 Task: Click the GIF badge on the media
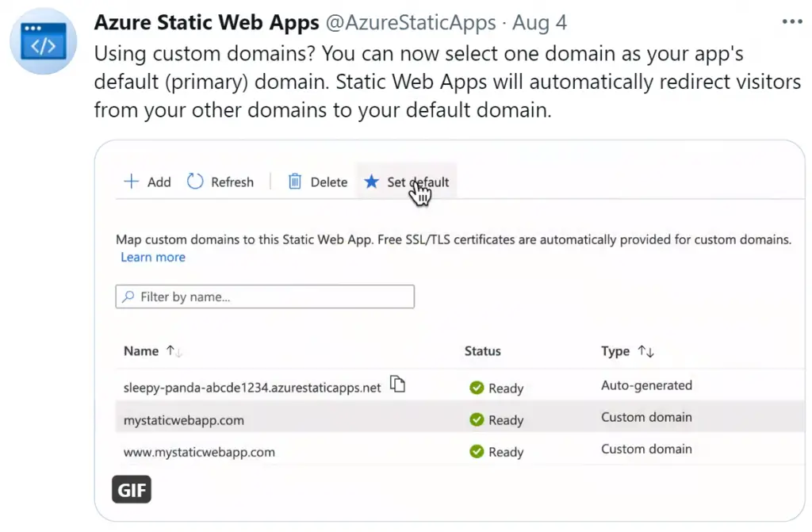132,489
